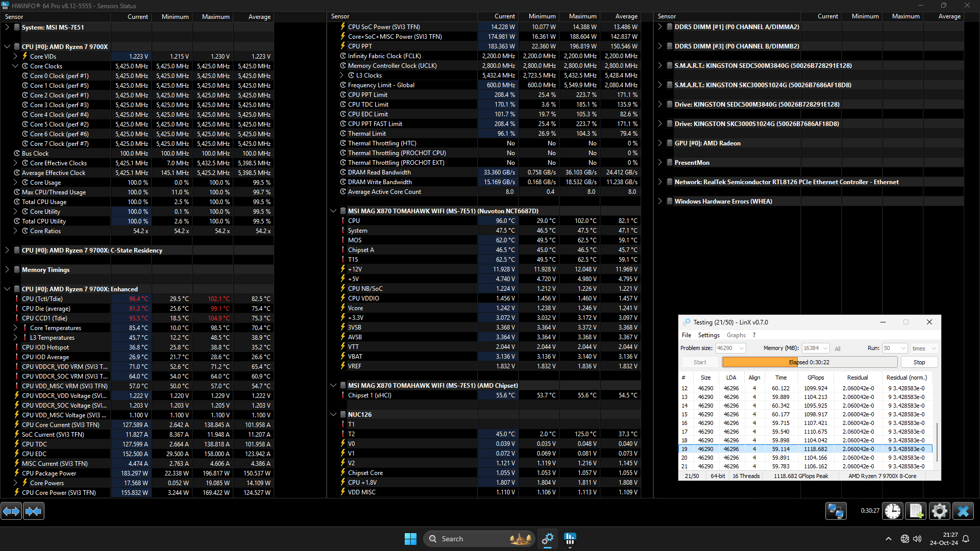Viewport: 980px width, 551px height.
Task: Expand GPU [#0]: AMD Radeon group
Action: (x=660, y=143)
